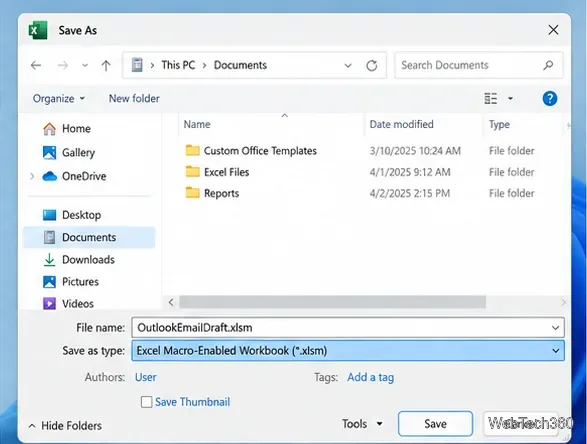Open Desktop in navigation pane
The width and height of the screenshot is (587, 444).
(81, 215)
